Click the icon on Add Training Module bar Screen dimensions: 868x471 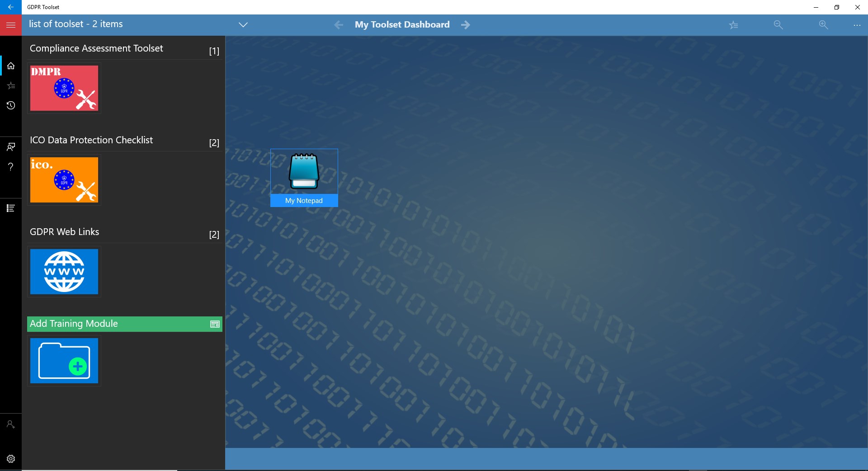215,324
